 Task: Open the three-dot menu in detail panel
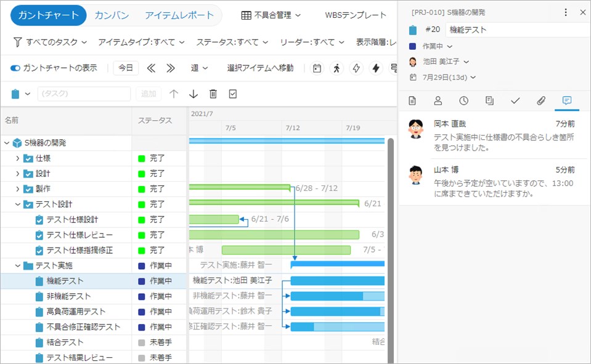[x=566, y=12]
